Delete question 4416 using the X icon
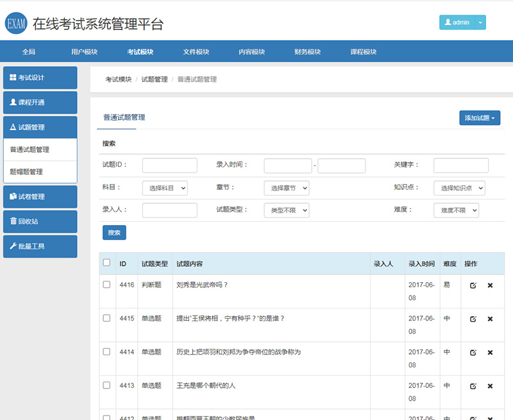 pos(490,285)
